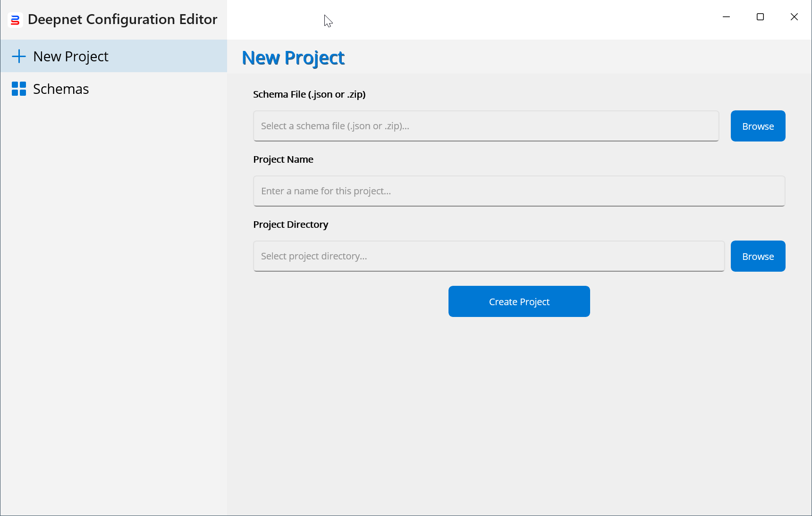Focus the schema file path field
The height and width of the screenshot is (516, 812).
[x=486, y=126]
